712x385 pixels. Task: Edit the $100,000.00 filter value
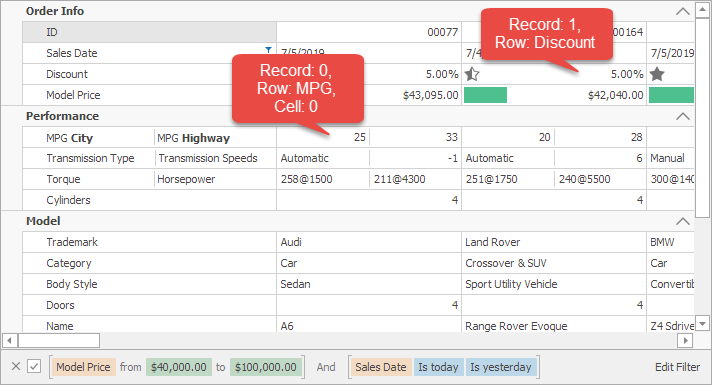coord(266,367)
